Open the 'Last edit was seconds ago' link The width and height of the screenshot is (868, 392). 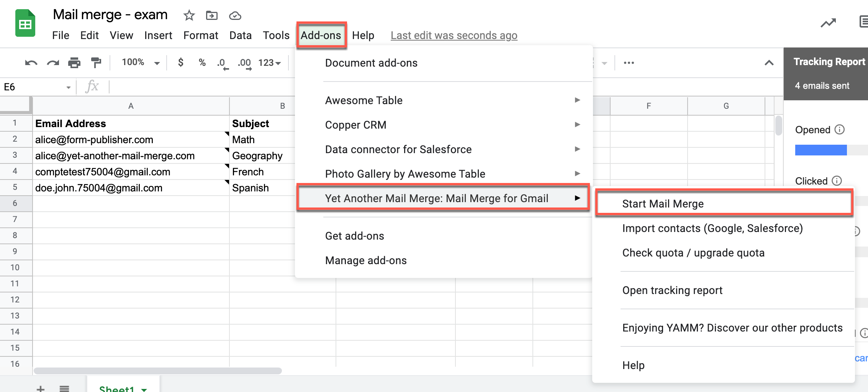tap(454, 36)
